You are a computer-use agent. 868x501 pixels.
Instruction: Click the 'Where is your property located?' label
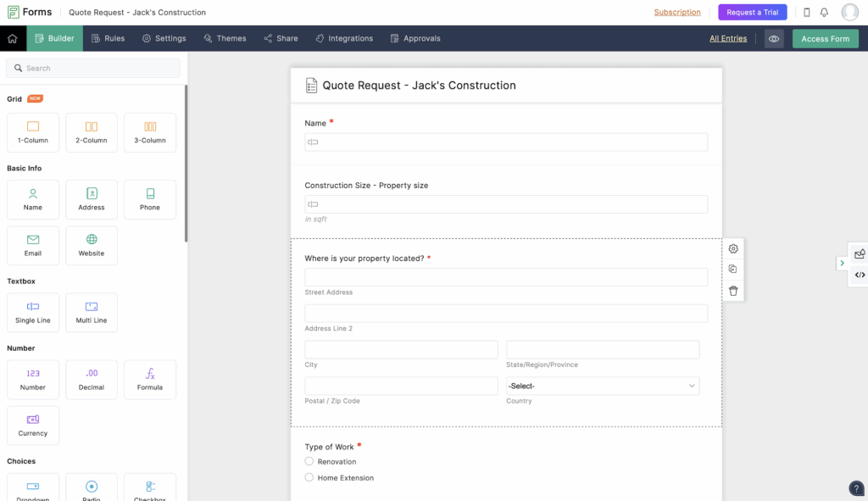(x=364, y=259)
